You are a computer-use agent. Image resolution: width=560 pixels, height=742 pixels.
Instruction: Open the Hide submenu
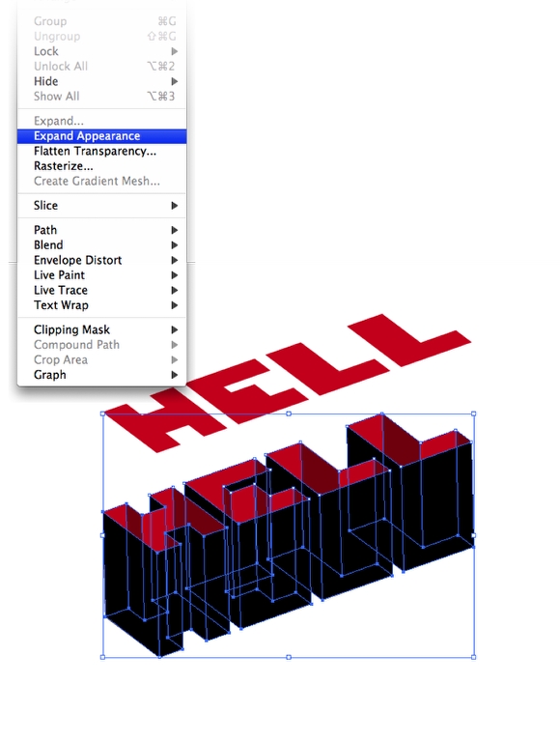101,81
